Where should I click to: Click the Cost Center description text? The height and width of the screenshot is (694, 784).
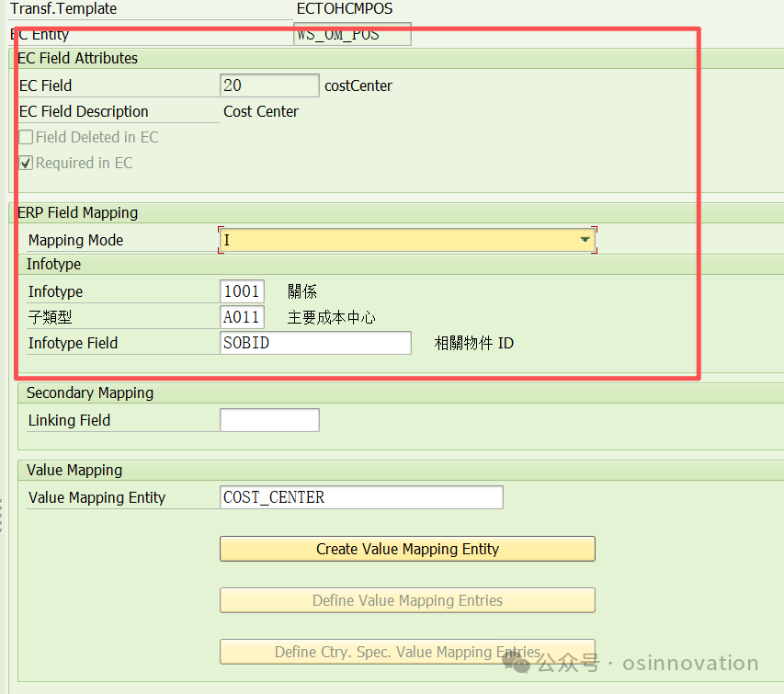pos(261,111)
